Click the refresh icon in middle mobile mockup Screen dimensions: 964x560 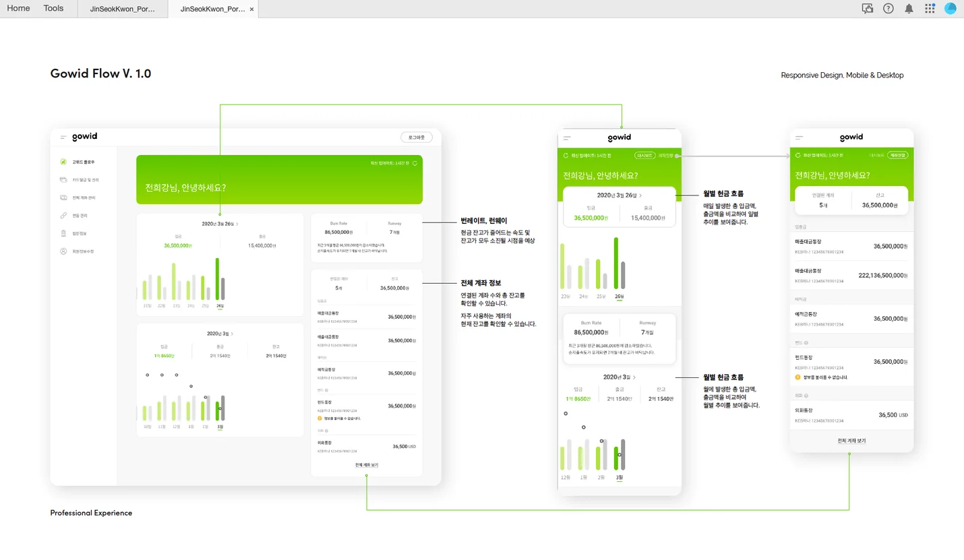click(x=566, y=156)
